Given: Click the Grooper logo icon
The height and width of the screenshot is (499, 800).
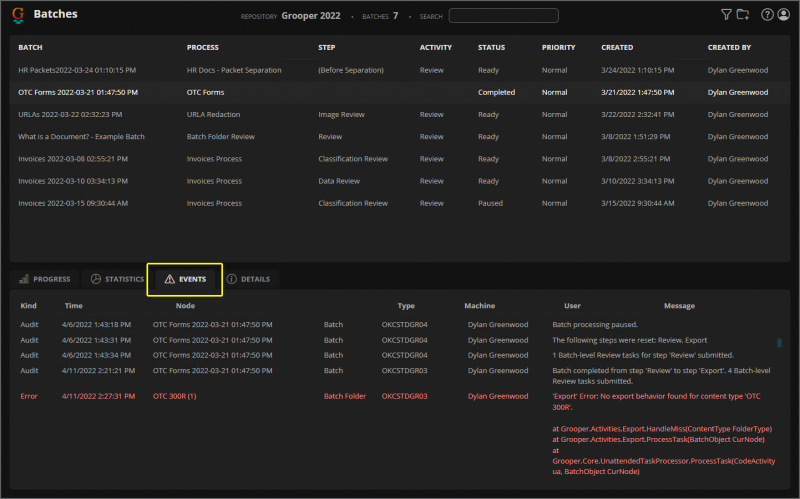Looking at the screenshot, I should (x=19, y=15).
